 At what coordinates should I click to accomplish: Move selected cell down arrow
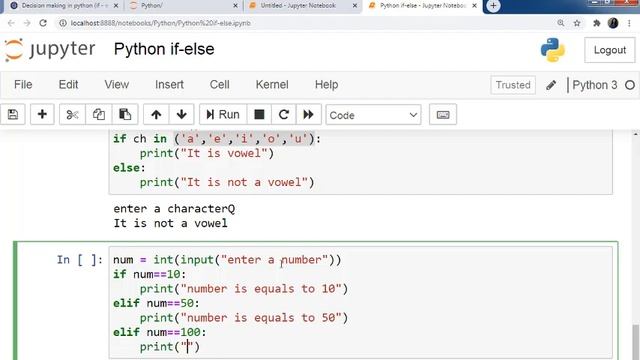[182, 115]
